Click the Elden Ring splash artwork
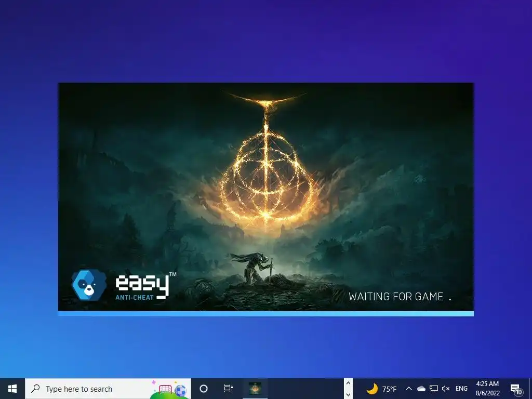Viewport: 532px width, 399px height. pos(266,197)
